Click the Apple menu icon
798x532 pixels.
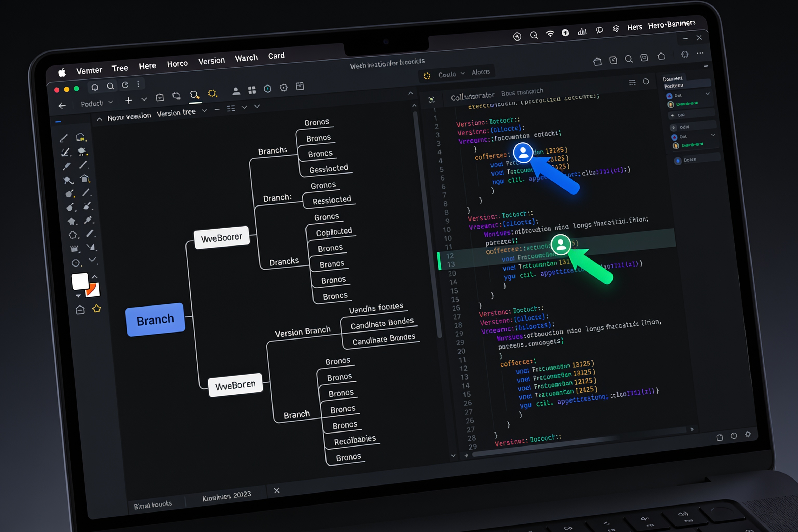coord(62,72)
